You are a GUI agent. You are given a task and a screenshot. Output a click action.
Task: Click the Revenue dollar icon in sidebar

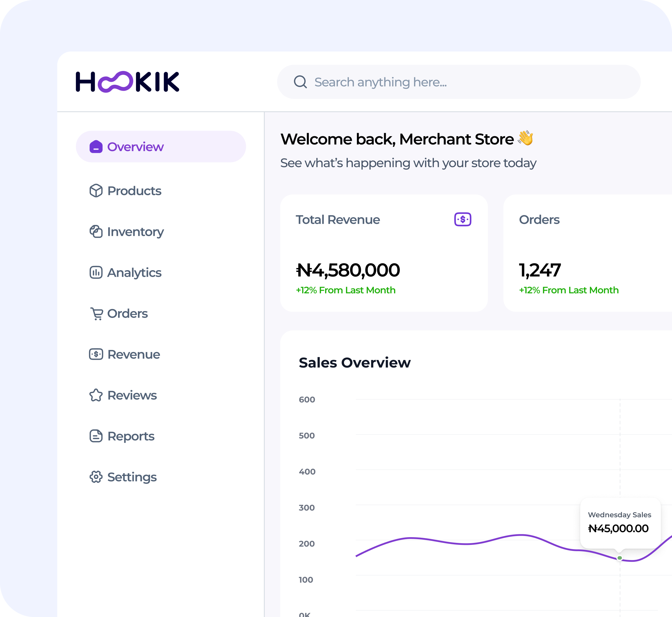pos(96,354)
